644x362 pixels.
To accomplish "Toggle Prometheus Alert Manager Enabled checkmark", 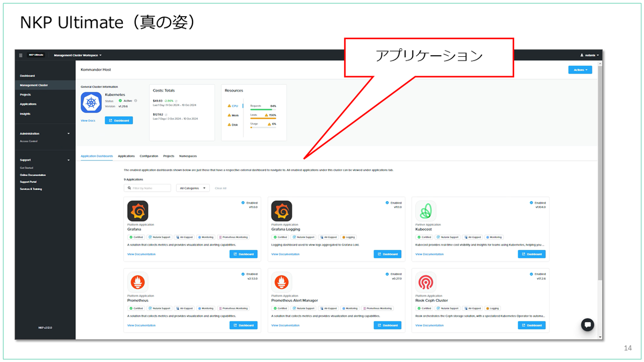I will tap(387, 274).
